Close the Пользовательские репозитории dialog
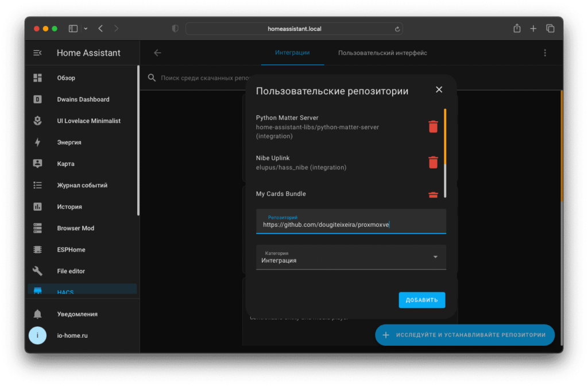Viewport: 588px width, 386px height. (x=439, y=90)
